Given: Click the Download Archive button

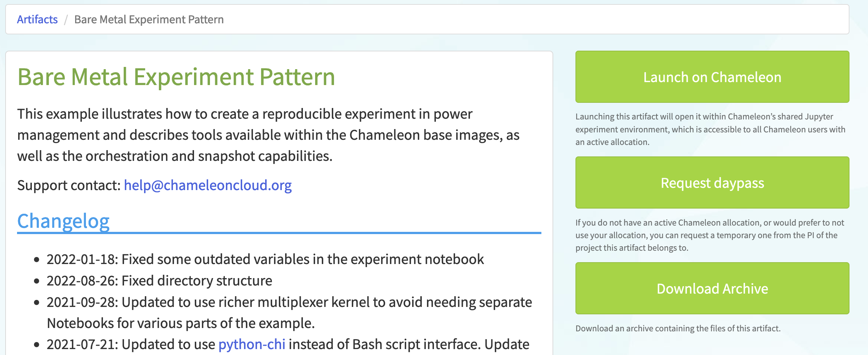Looking at the screenshot, I should click(712, 288).
